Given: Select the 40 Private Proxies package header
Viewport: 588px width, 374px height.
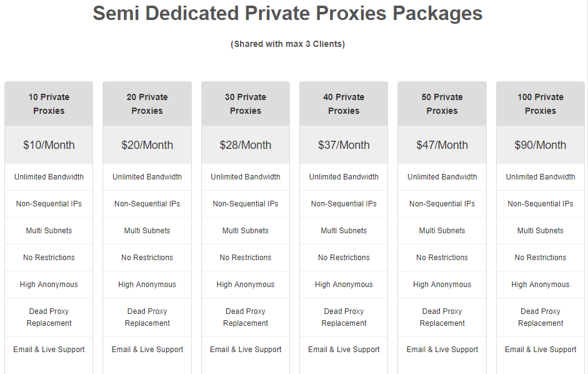Looking at the screenshot, I should click(344, 104).
